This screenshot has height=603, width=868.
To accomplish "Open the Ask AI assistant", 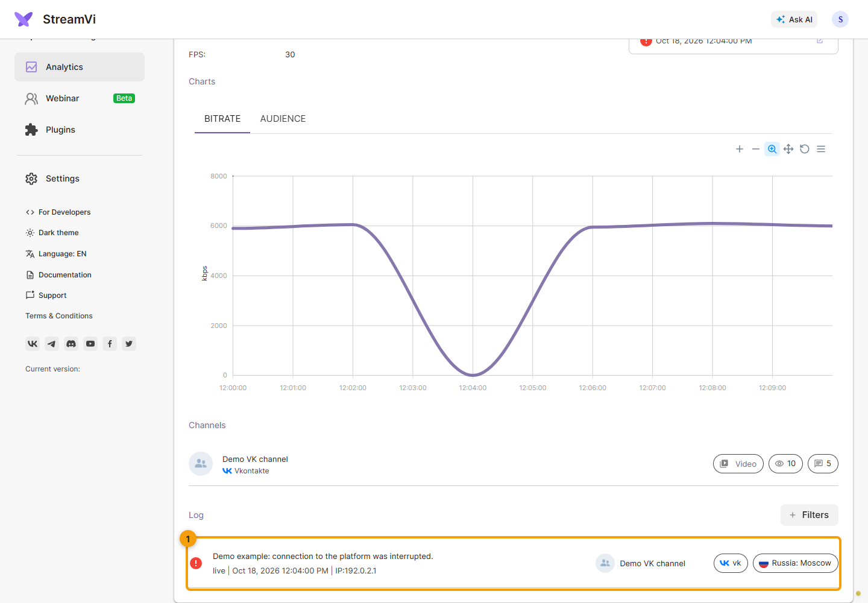I will click(794, 19).
